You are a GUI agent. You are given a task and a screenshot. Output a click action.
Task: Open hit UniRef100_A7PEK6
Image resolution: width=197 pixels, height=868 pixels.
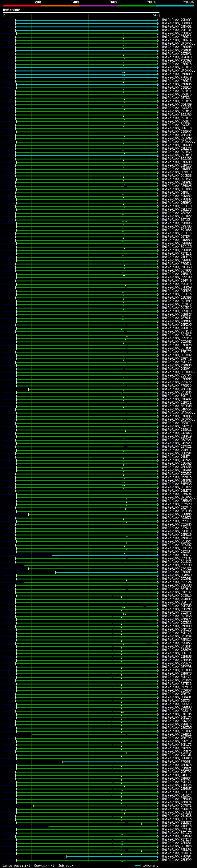pos(177,785)
